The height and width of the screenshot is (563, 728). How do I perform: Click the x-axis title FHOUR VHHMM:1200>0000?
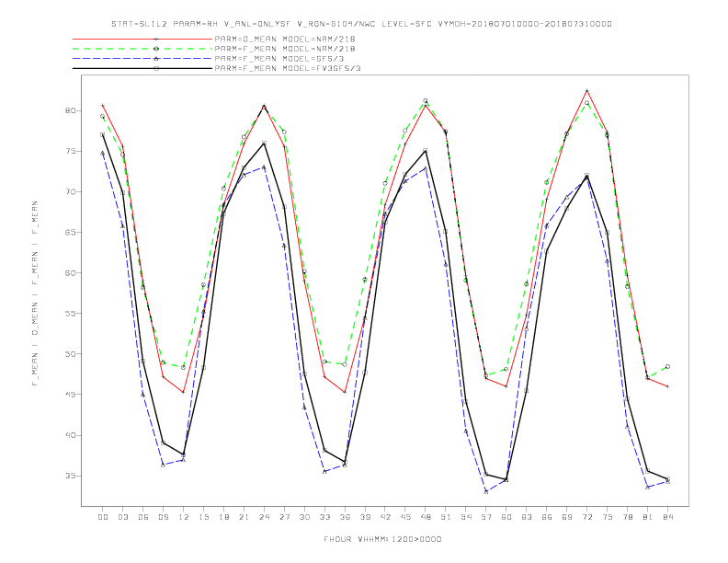(382, 539)
